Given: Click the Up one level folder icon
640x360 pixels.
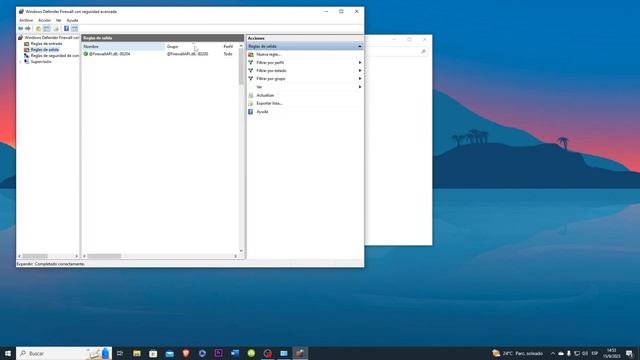Looking at the screenshot, I should coord(38,29).
